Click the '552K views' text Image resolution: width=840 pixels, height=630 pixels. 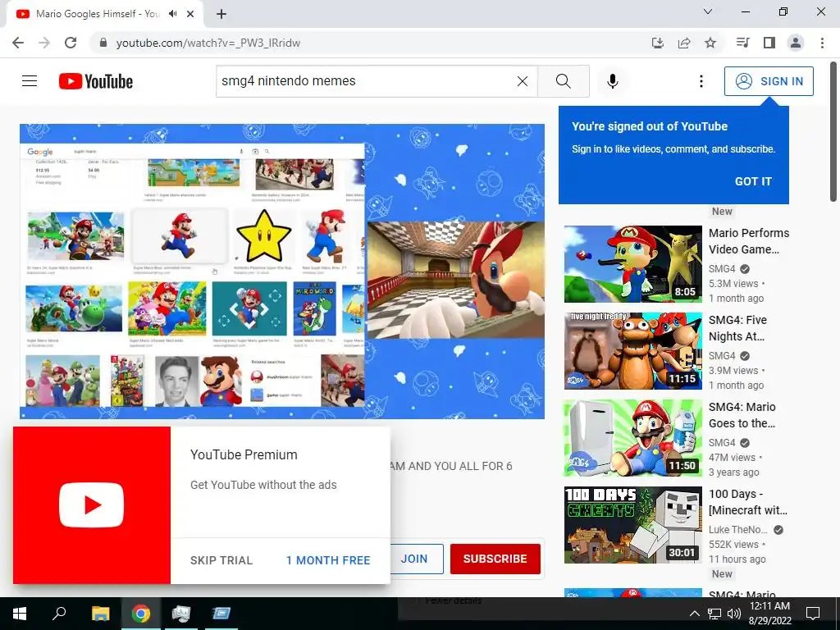coord(733,545)
